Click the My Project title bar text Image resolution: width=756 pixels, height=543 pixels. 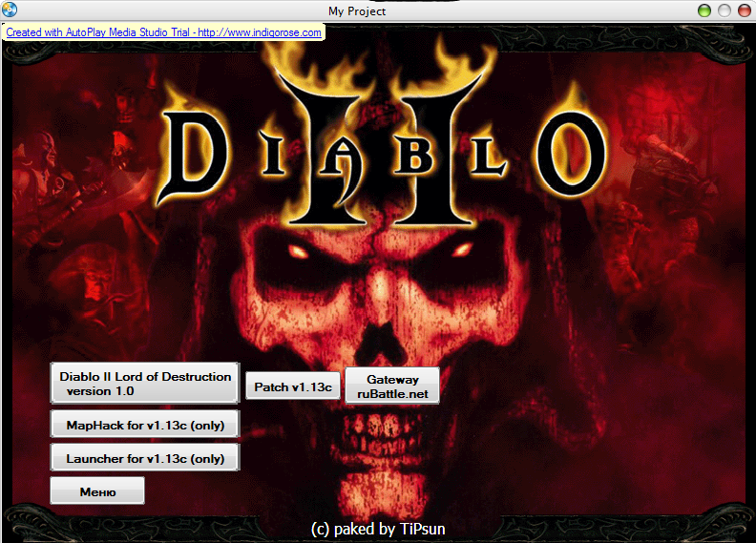358,10
